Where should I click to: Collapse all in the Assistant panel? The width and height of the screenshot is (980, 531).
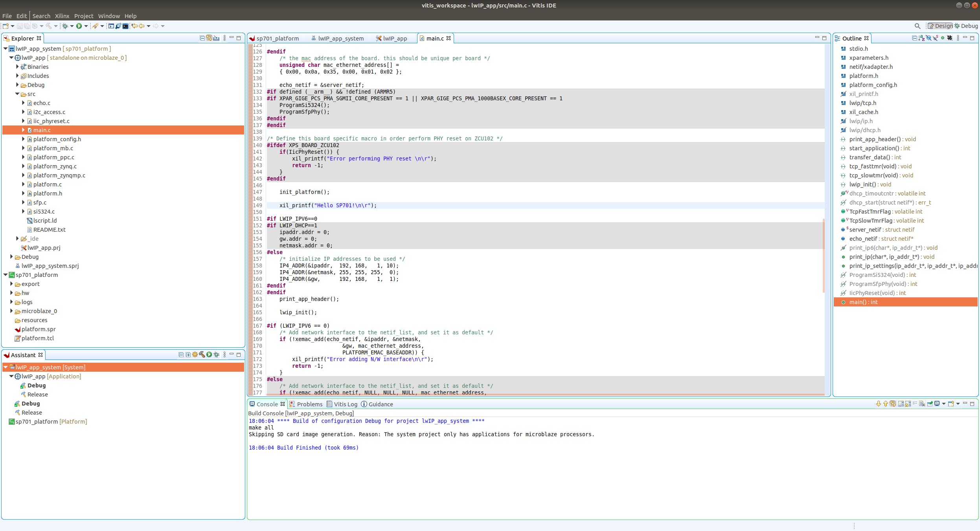click(181, 355)
